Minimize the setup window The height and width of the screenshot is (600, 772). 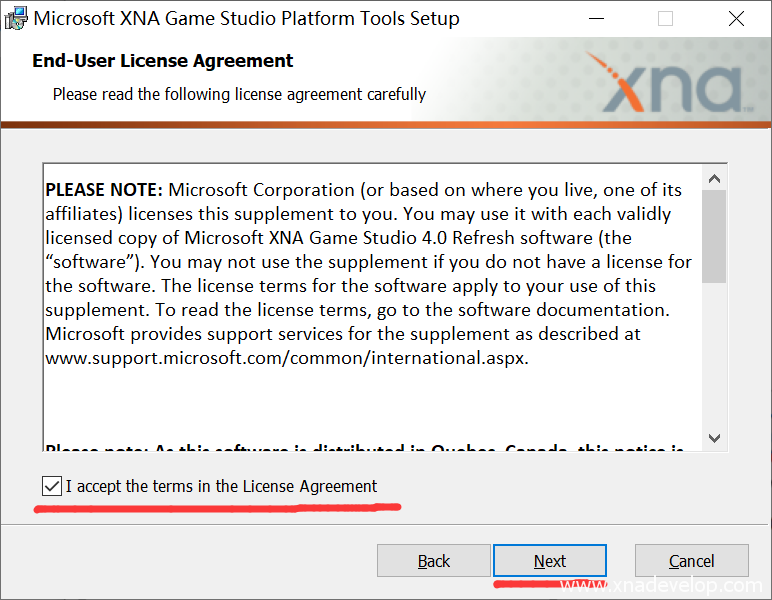point(596,18)
